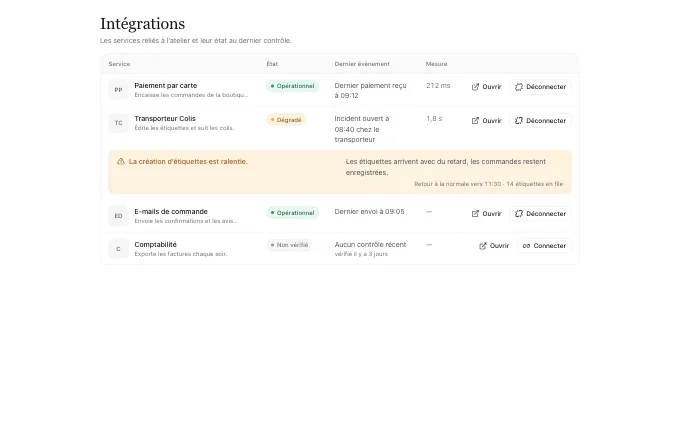Click 'Dernier envoi à 09:05' text
This screenshot has width=680, height=425.
point(369,212)
